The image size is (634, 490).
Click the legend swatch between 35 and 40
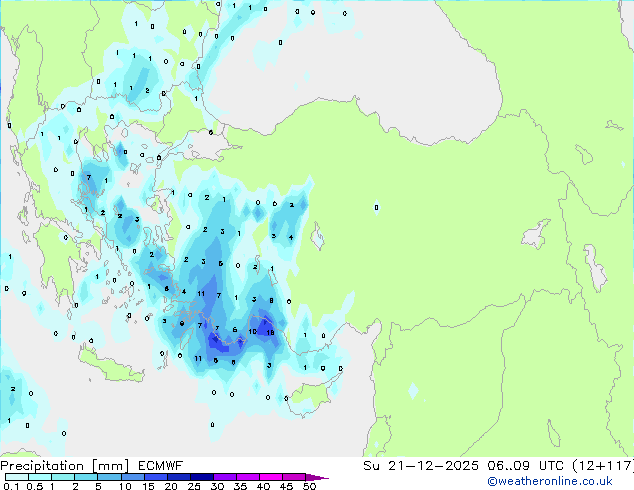coord(248,477)
